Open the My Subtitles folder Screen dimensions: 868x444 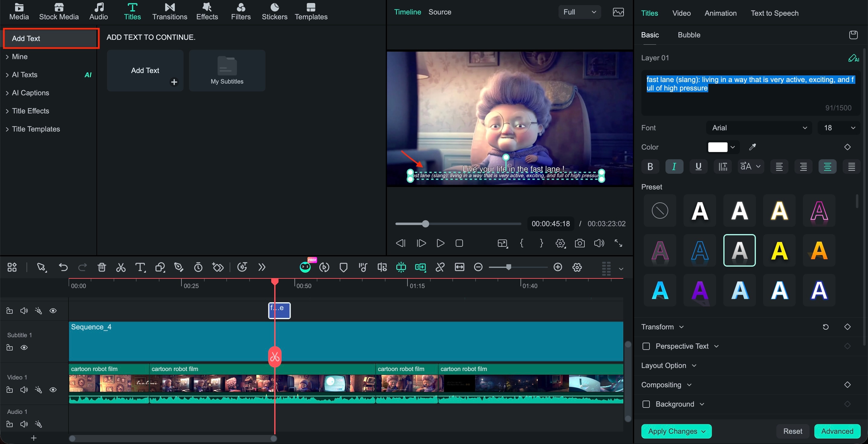pyautogui.click(x=227, y=71)
